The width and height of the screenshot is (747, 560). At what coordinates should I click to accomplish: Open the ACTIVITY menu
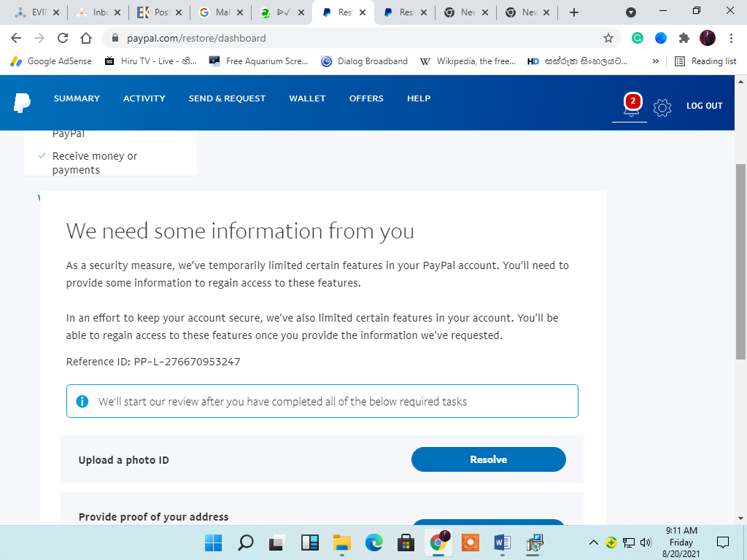tap(144, 98)
